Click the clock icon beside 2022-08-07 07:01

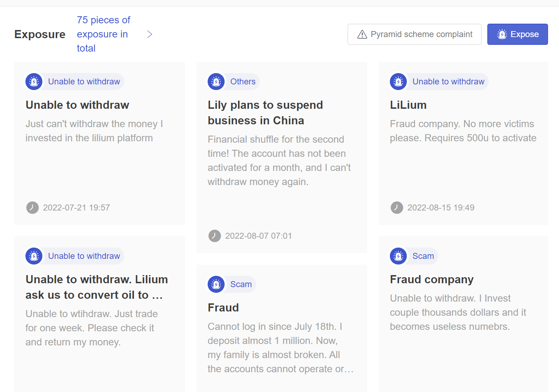(215, 236)
